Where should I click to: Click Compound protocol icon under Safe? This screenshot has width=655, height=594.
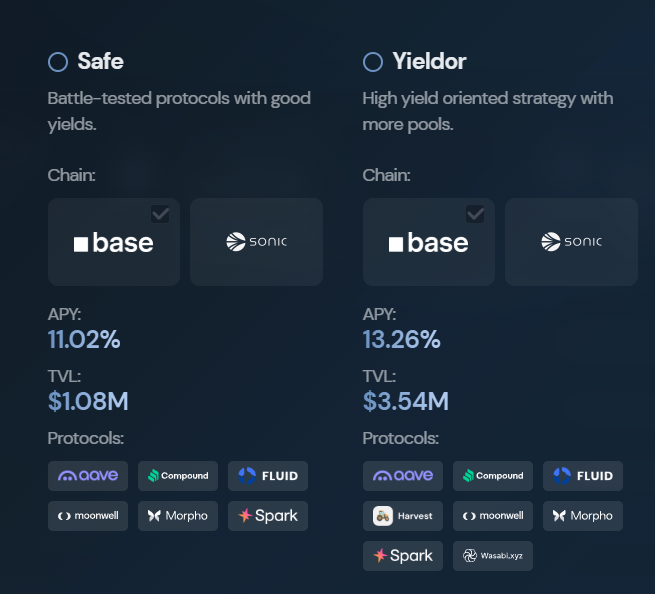(178, 476)
